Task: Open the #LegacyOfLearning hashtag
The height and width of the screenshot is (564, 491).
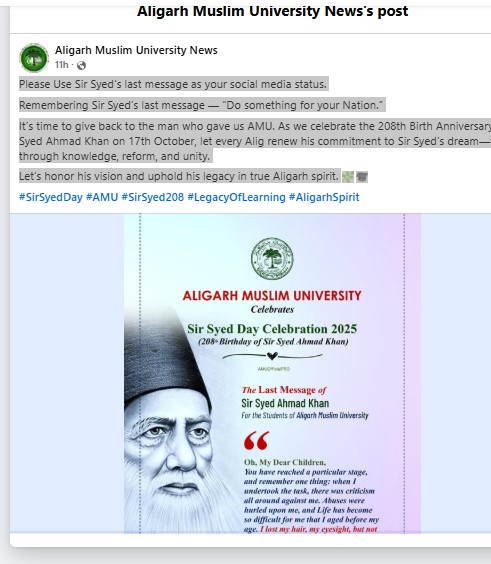Action: [236, 197]
